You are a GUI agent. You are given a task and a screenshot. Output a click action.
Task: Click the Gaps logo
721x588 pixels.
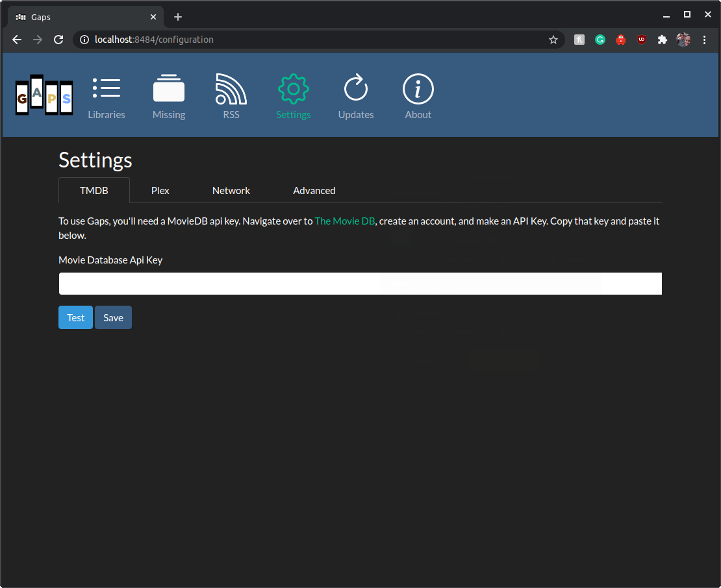click(x=44, y=95)
